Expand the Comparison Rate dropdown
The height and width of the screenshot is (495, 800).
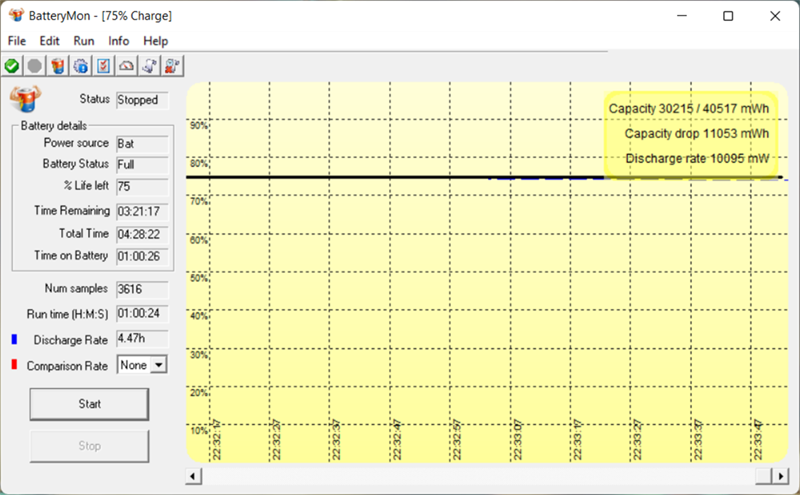coord(157,366)
